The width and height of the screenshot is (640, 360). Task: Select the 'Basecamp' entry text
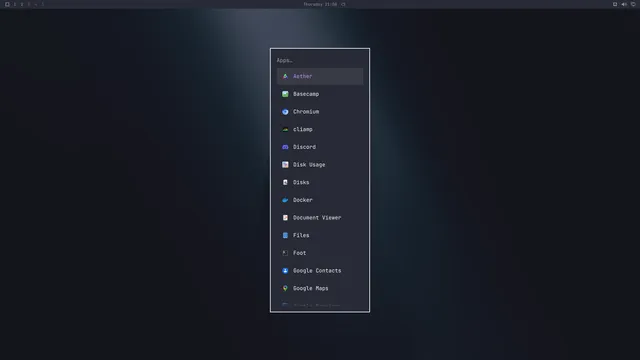306,94
